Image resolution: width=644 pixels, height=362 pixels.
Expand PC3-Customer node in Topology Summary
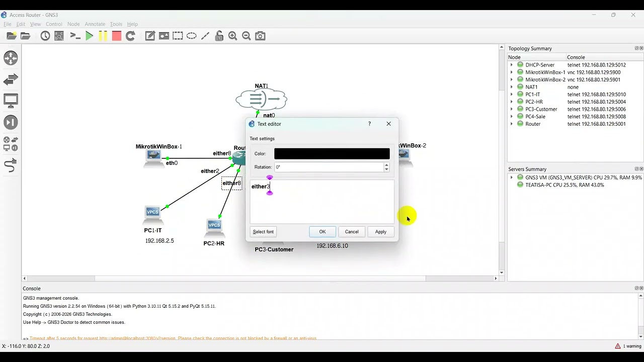512,109
